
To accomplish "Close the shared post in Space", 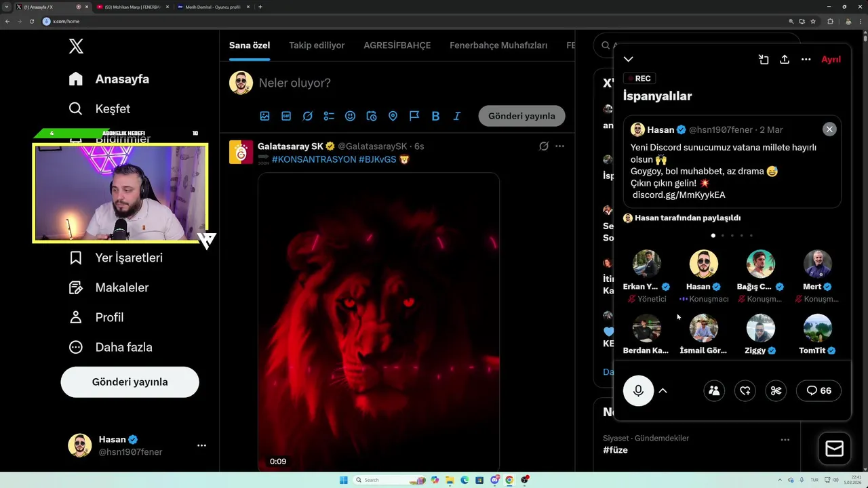I will pyautogui.click(x=829, y=129).
